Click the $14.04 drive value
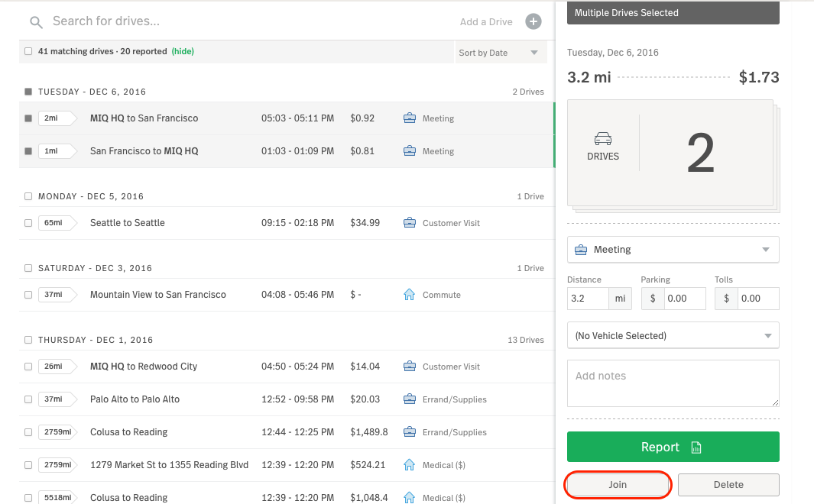 (x=365, y=366)
